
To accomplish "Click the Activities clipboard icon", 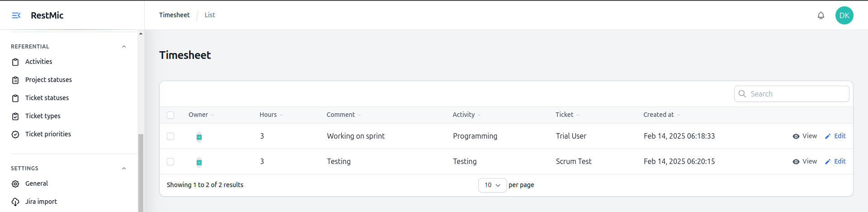I will [15, 62].
